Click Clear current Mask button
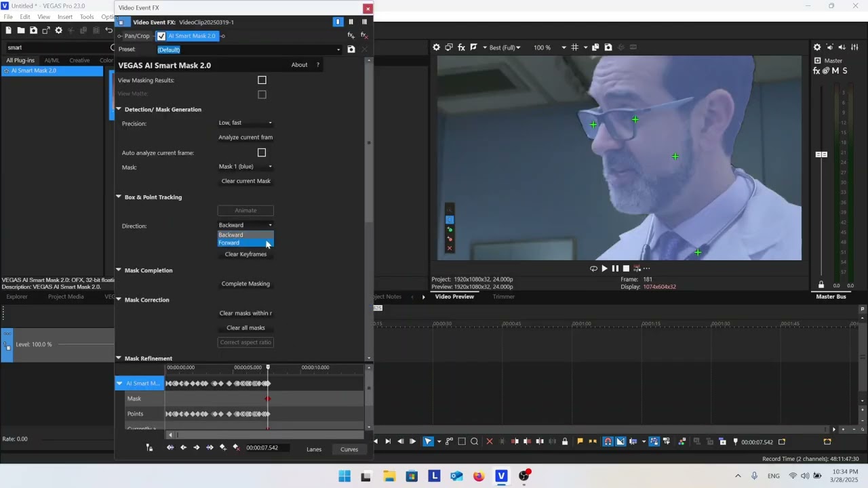This screenshot has width=868, height=488. click(245, 181)
